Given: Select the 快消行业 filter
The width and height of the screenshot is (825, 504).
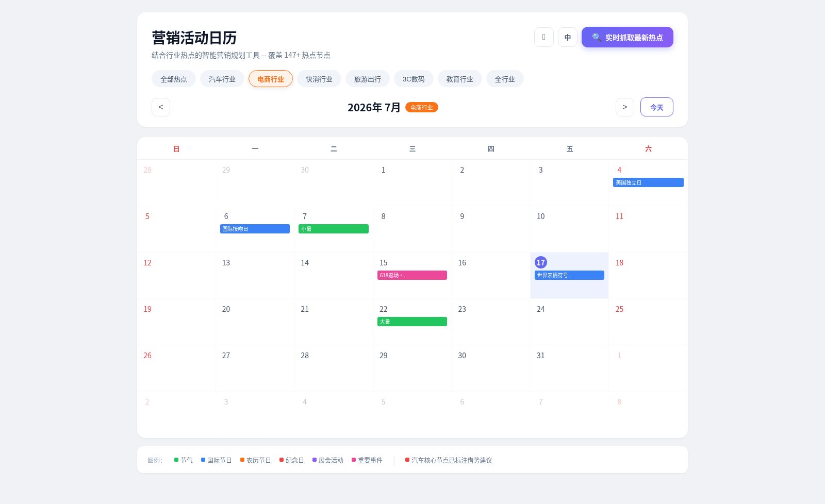Looking at the screenshot, I should point(319,79).
